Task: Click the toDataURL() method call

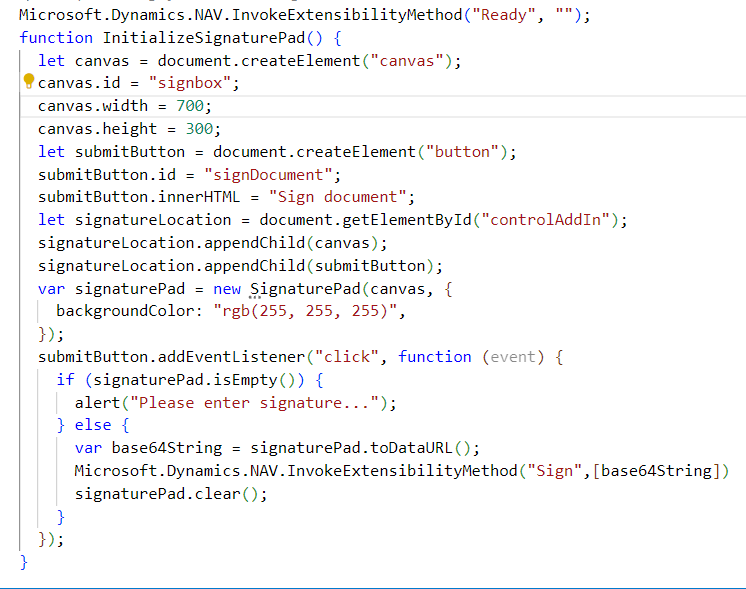Action: click(x=421, y=448)
